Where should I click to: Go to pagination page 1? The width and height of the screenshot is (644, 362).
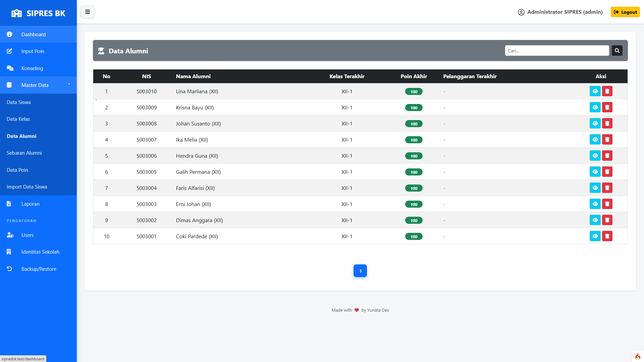pyautogui.click(x=360, y=271)
